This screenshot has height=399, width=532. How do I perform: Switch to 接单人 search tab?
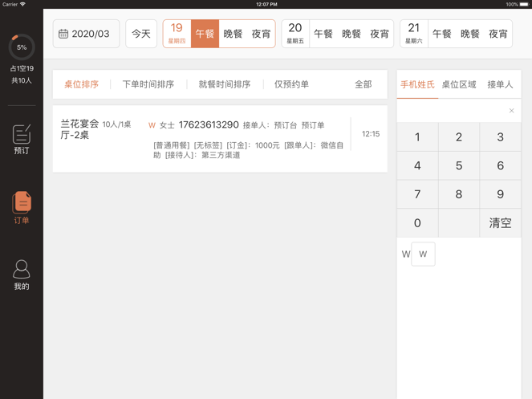[500, 84]
